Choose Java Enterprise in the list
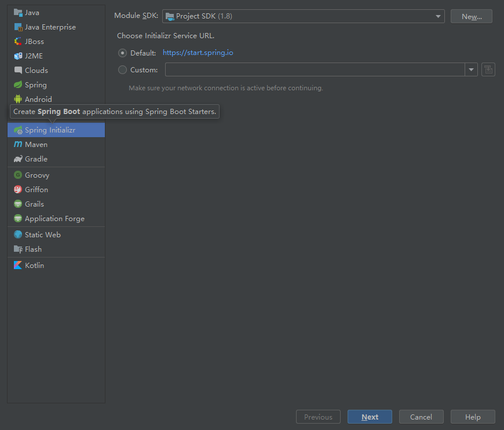The width and height of the screenshot is (504, 430). point(56,27)
